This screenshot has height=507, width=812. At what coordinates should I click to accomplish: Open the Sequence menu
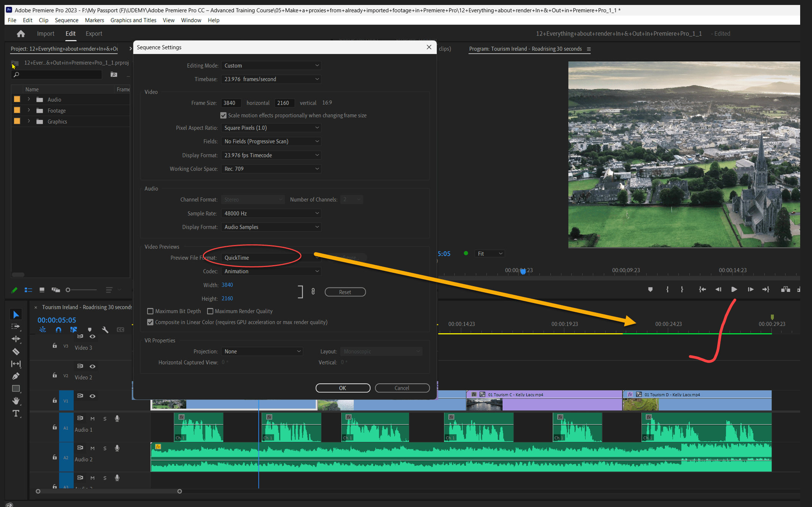coord(66,20)
